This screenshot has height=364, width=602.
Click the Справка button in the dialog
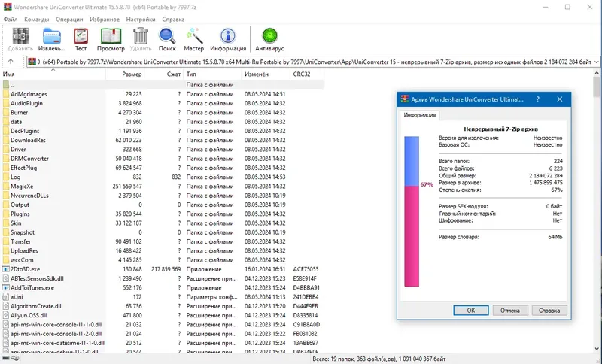(x=549, y=311)
